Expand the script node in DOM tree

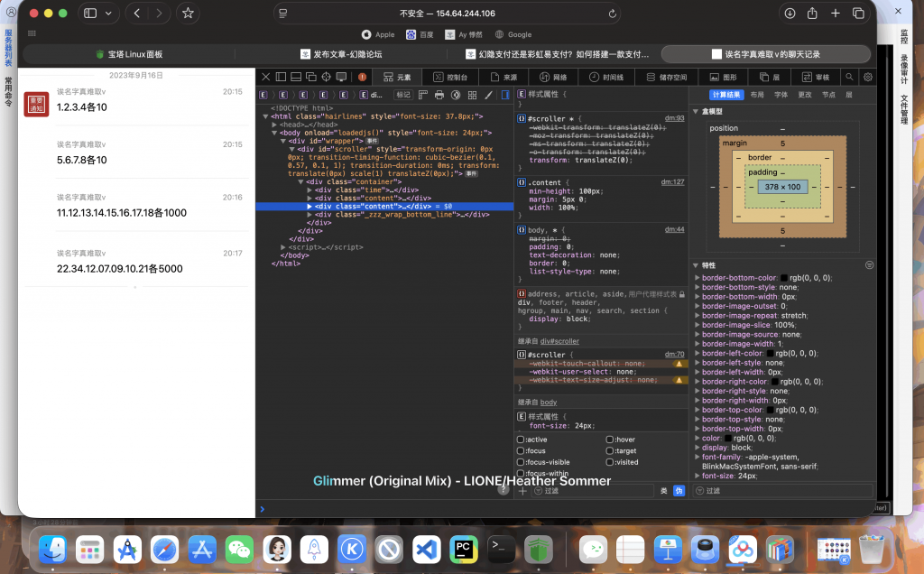pyautogui.click(x=283, y=246)
